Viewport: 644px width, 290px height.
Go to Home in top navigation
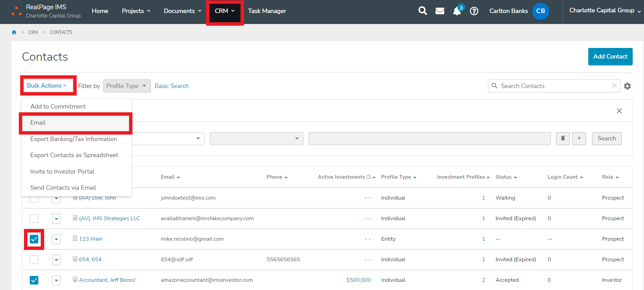[100, 11]
